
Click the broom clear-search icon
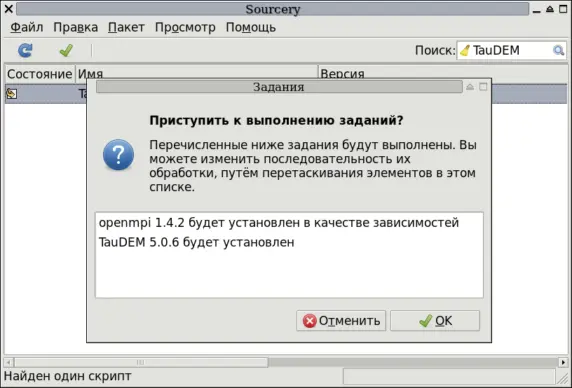click(464, 50)
